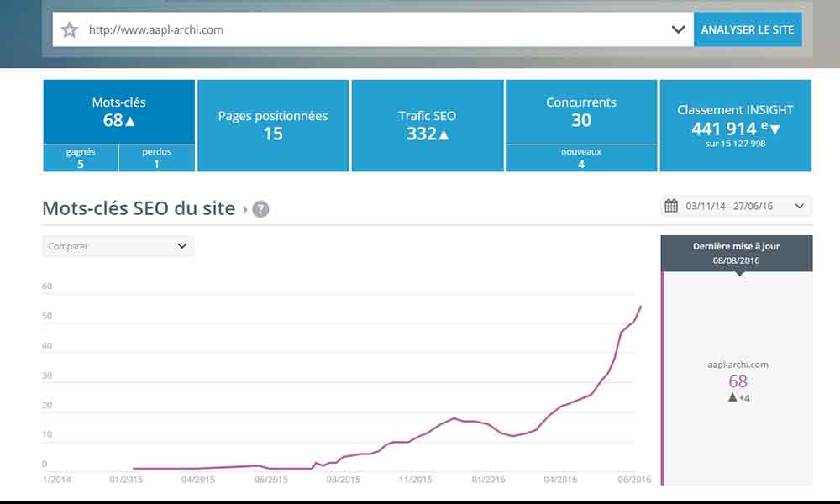Viewport: 840px width, 504px height.
Task: Open the Comparer dropdown
Action: click(118, 246)
